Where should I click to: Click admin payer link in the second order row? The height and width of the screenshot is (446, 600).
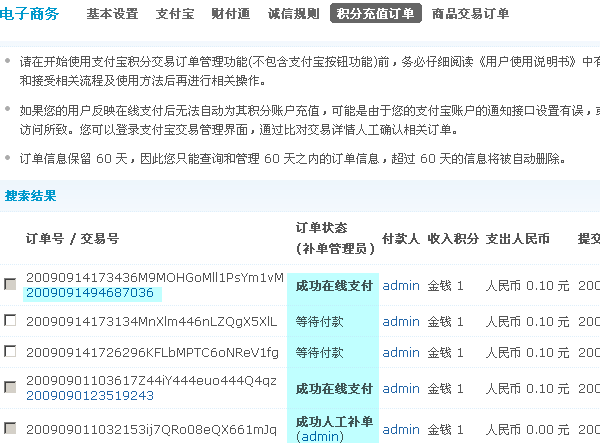[401, 321]
